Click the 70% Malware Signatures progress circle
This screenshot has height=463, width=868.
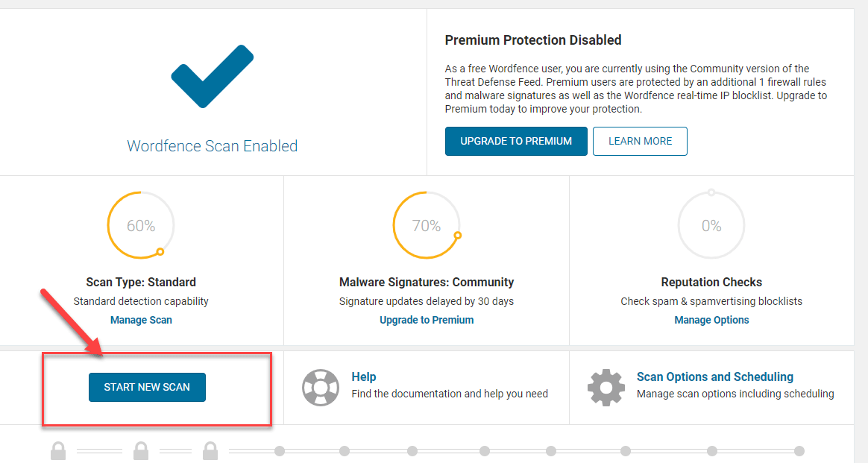[427, 225]
